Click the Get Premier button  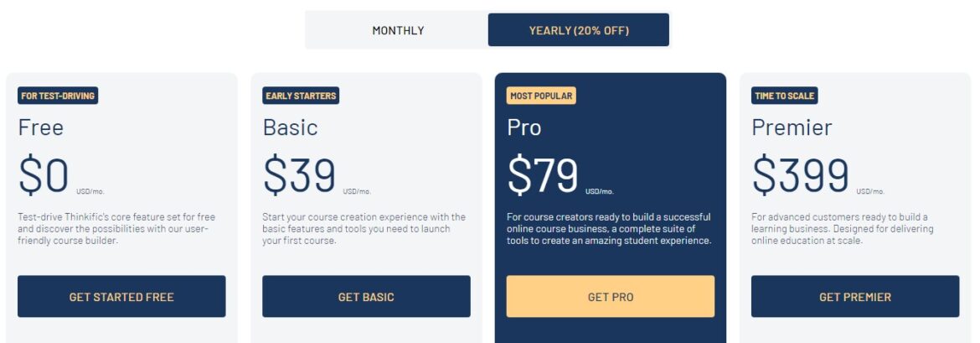(855, 297)
